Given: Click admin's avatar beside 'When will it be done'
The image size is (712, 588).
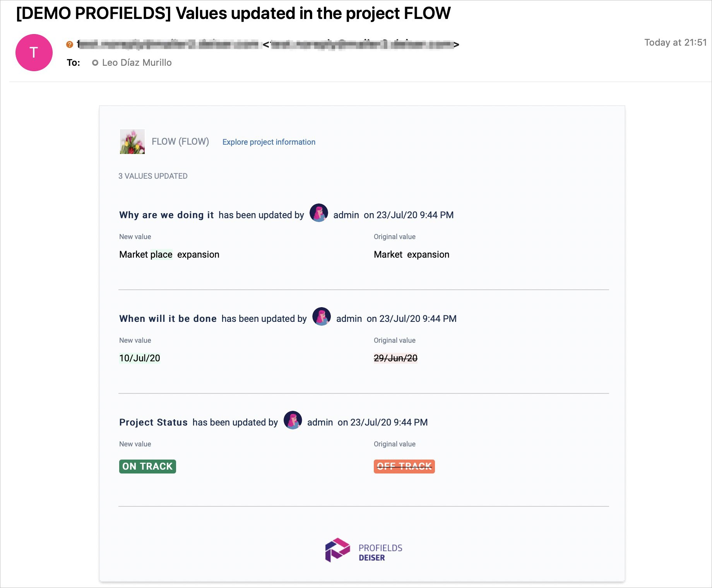Looking at the screenshot, I should [321, 318].
